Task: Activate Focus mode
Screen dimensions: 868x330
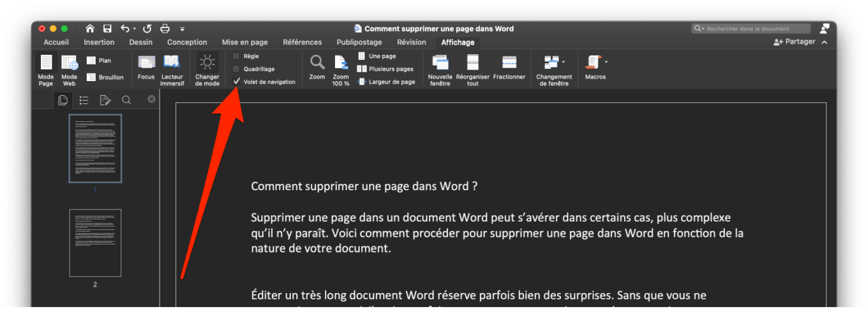Action: click(x=146, y=68)
